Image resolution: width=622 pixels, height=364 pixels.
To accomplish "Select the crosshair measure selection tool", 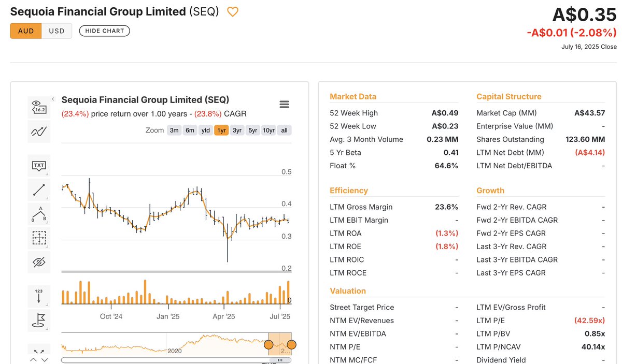I will click(x=39, y=238).
